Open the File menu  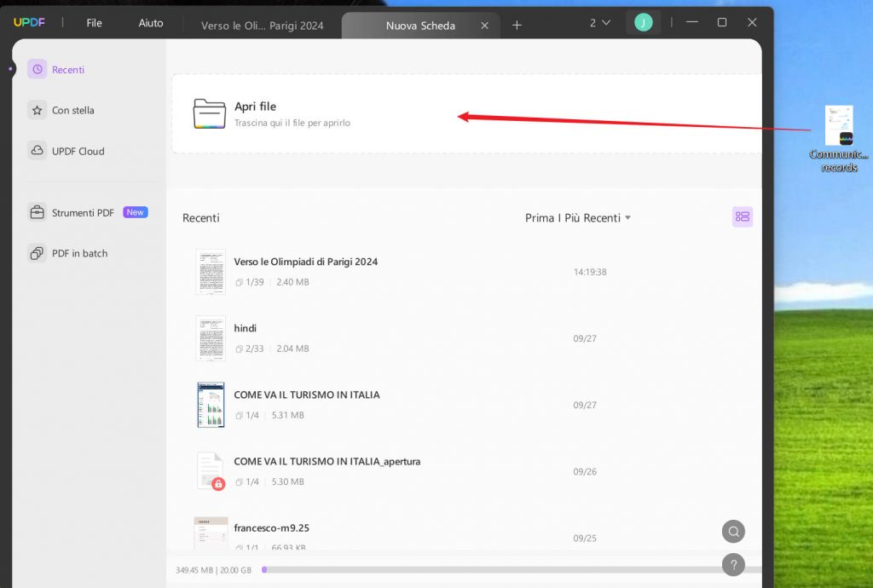[x=94, y=23]
